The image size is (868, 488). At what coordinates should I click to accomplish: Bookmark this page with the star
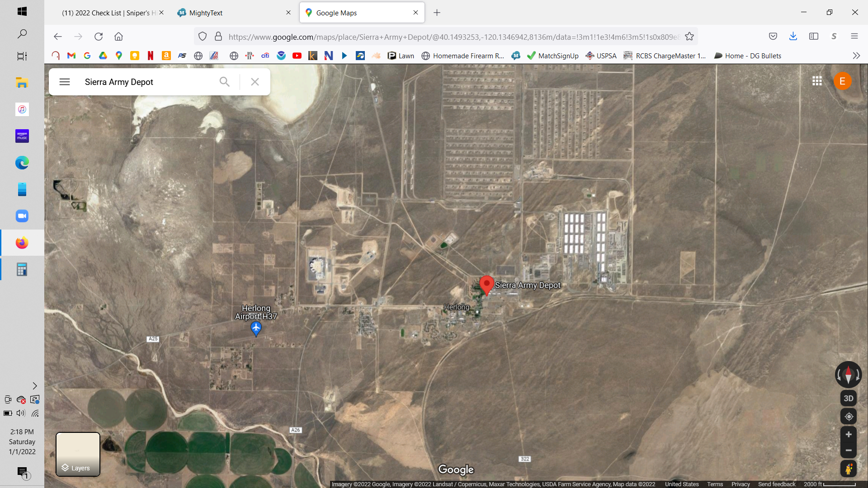pos(689,37)
